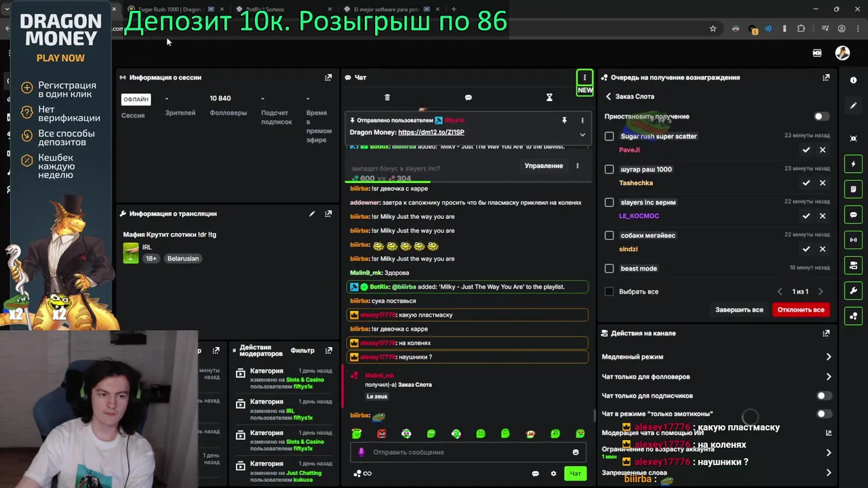Approve PaveJl's Sugar rush request

click(806, 150)
